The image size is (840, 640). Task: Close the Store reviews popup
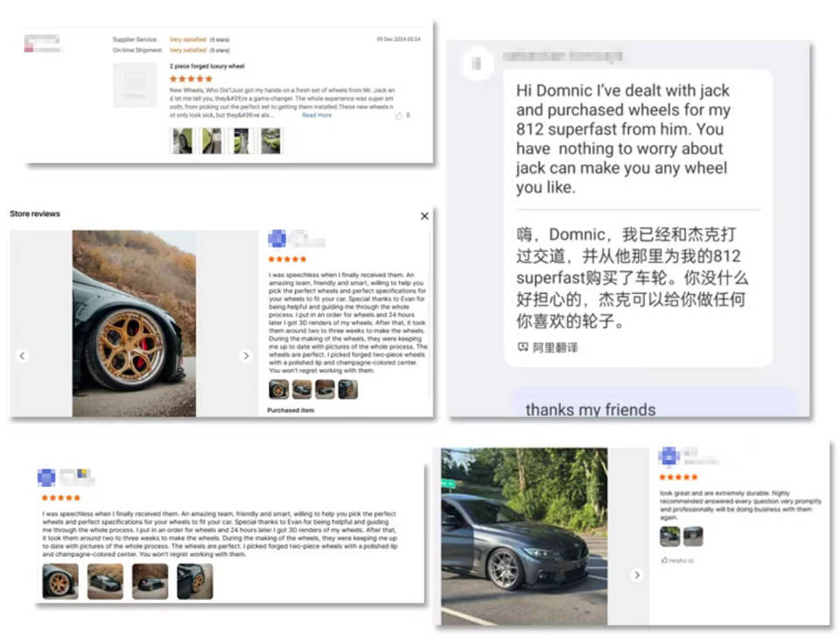click(x=424, y=216)
